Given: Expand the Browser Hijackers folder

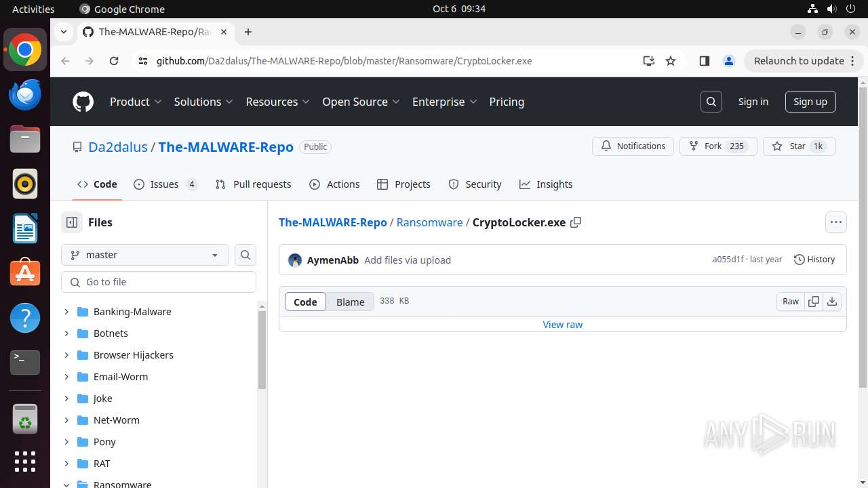Looking at the screenshot, I should [x=66, y=355].
